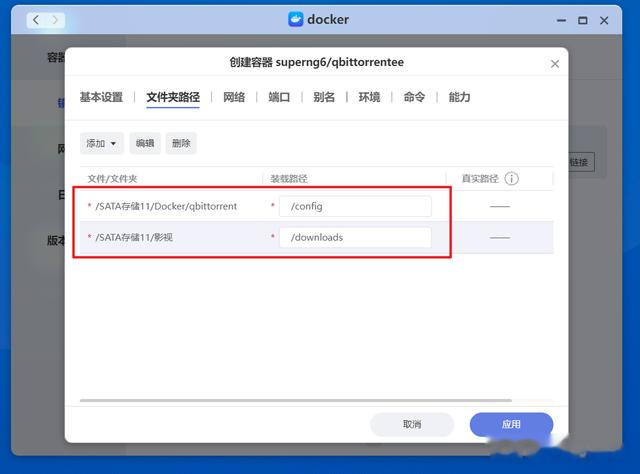Apply settings with the 应用 button
The height and width of the screenshot is (474, 640).
point(511,424)
